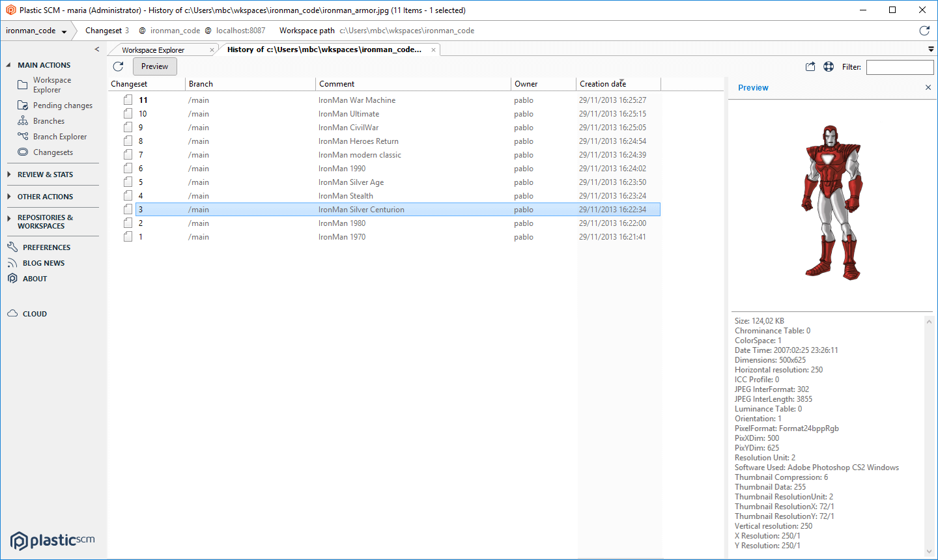Collapse the MAIN ACTIONS section

[x=8, y=65]
